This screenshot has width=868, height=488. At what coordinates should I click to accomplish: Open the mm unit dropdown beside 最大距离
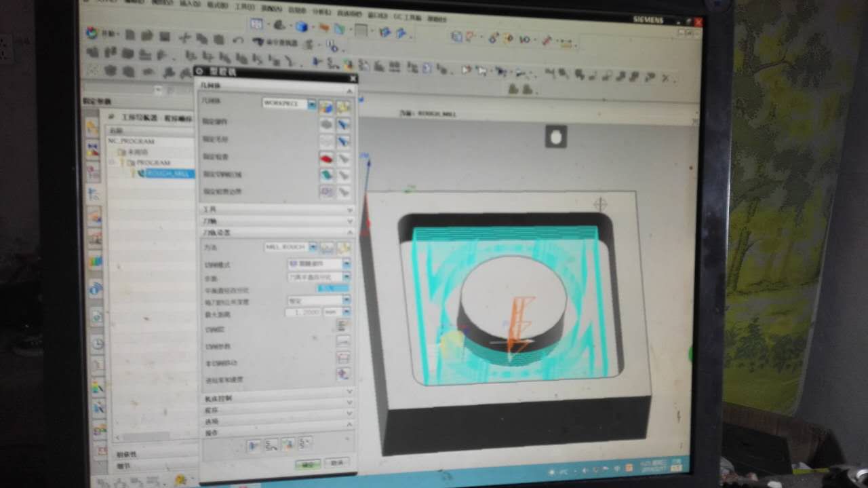(347, 312)
